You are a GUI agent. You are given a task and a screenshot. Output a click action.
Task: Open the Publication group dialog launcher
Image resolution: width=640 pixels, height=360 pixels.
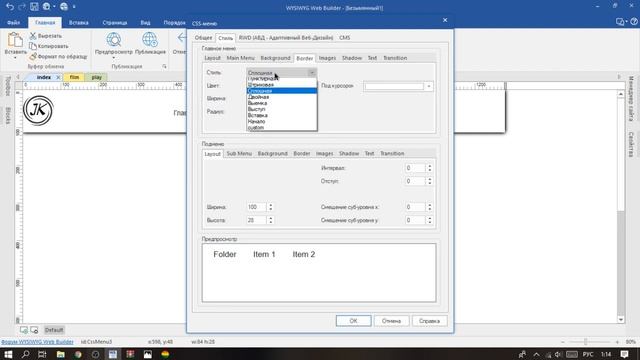[164, 66]
